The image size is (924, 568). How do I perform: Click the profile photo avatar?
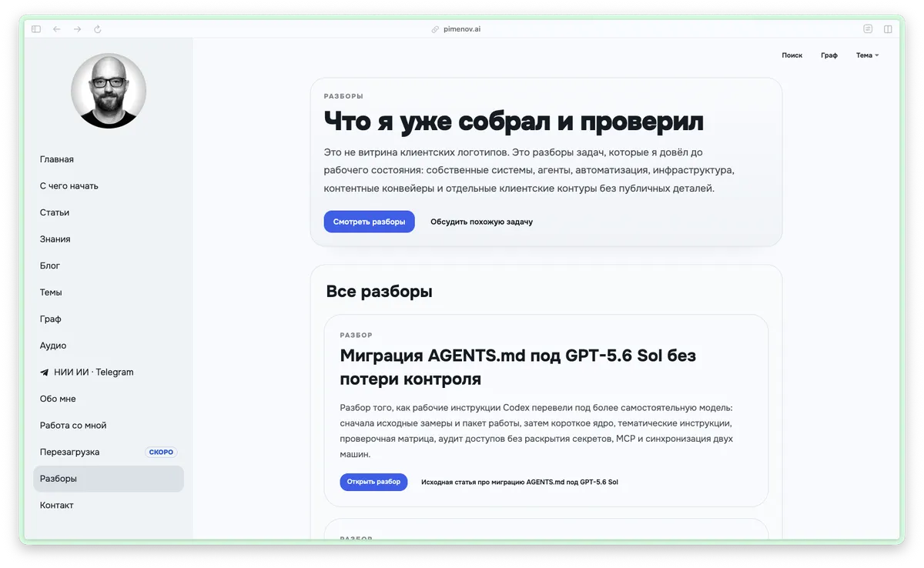pyautogui.click(x=109, y=90)
